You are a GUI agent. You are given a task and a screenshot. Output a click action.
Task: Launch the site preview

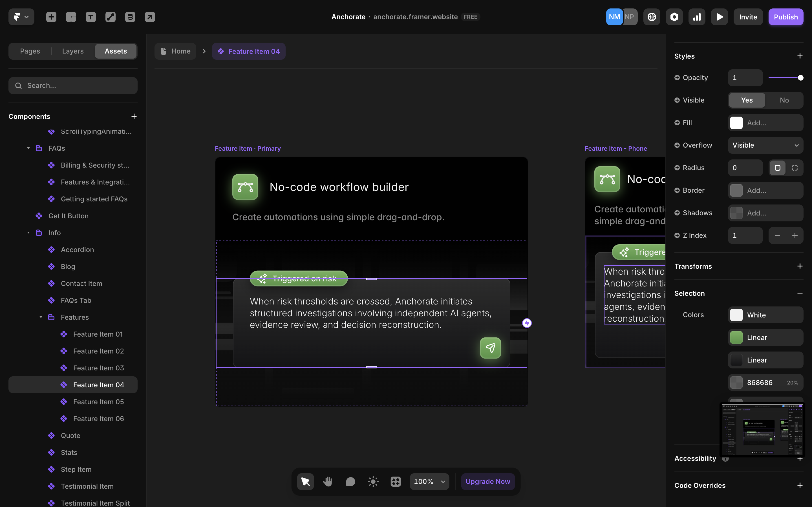pos(720,17)
